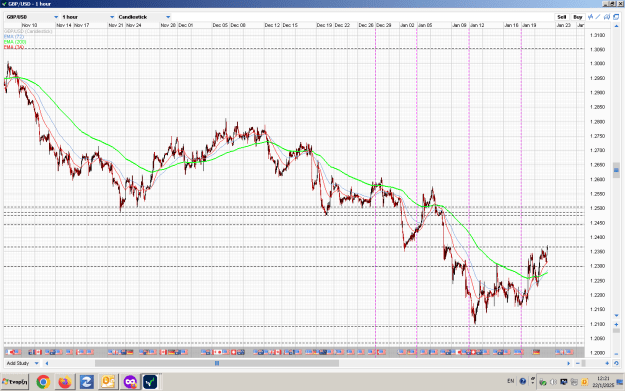625x391 pixels.
Task: Click the show desktop tray icon
Action: (620, 382)
